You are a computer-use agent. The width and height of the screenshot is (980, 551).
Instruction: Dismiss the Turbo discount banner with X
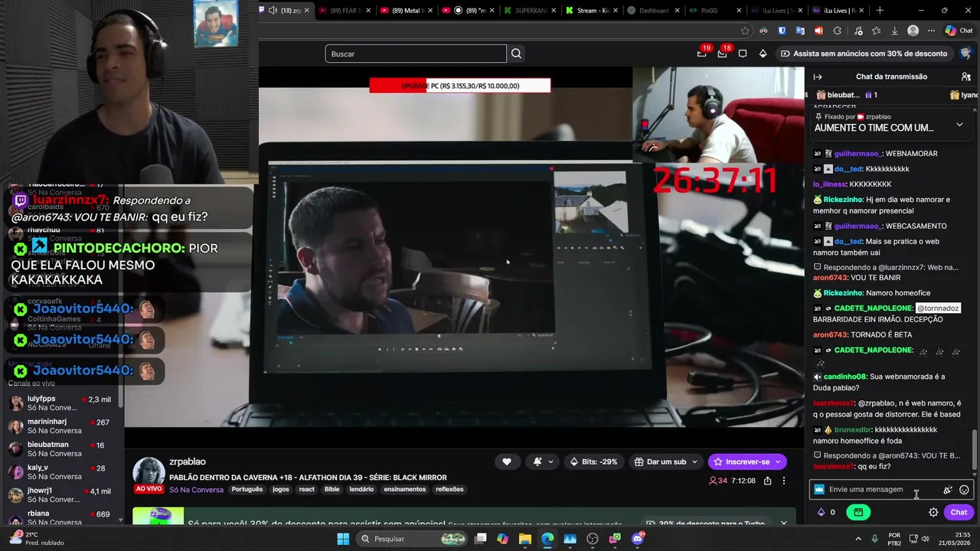(x=783, y=523)
